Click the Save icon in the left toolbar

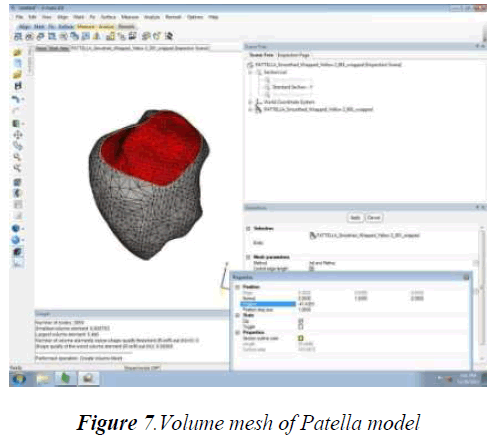click(x=18, y=86)
